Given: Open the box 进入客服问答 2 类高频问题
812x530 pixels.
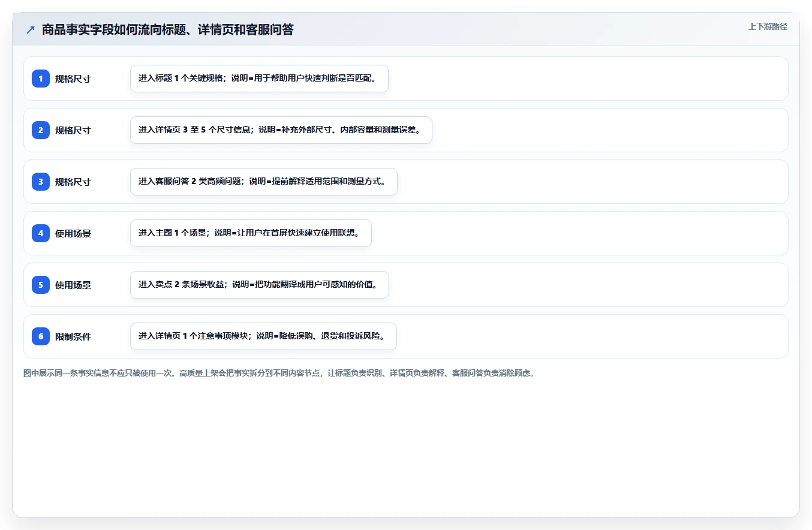Looking at the screenshot, I should click(264, 182).
